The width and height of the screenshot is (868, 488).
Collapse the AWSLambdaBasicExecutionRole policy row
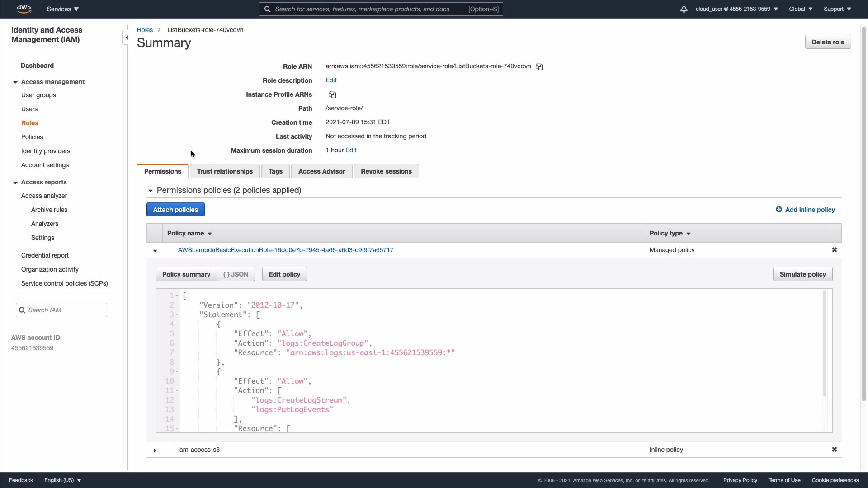tap(155, 250)
